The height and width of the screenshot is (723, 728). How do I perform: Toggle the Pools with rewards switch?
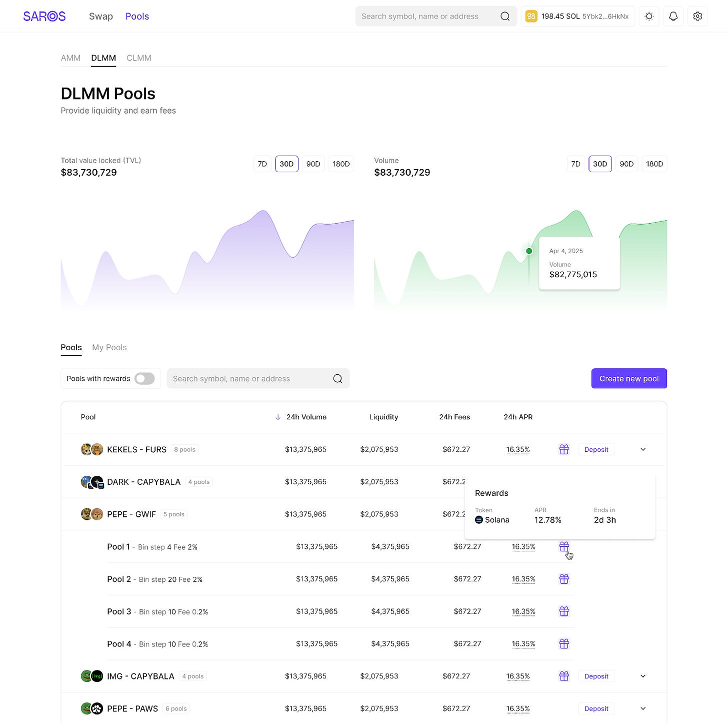point(144,379)
